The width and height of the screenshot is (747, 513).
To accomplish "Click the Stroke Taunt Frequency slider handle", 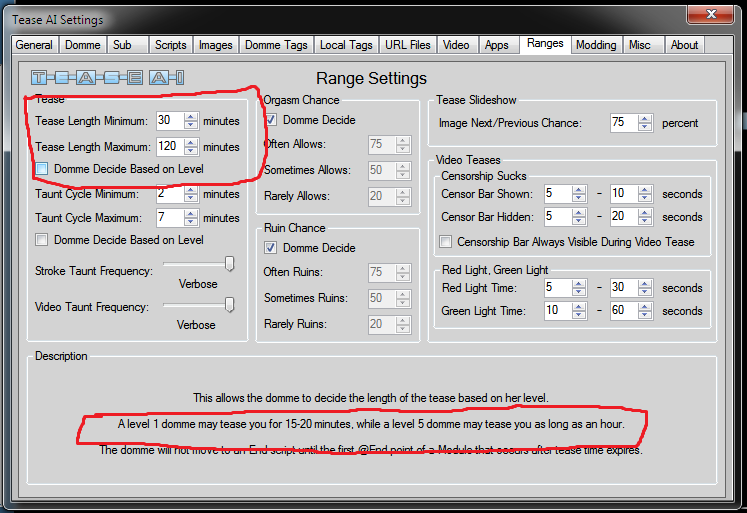I will point(230,263).
